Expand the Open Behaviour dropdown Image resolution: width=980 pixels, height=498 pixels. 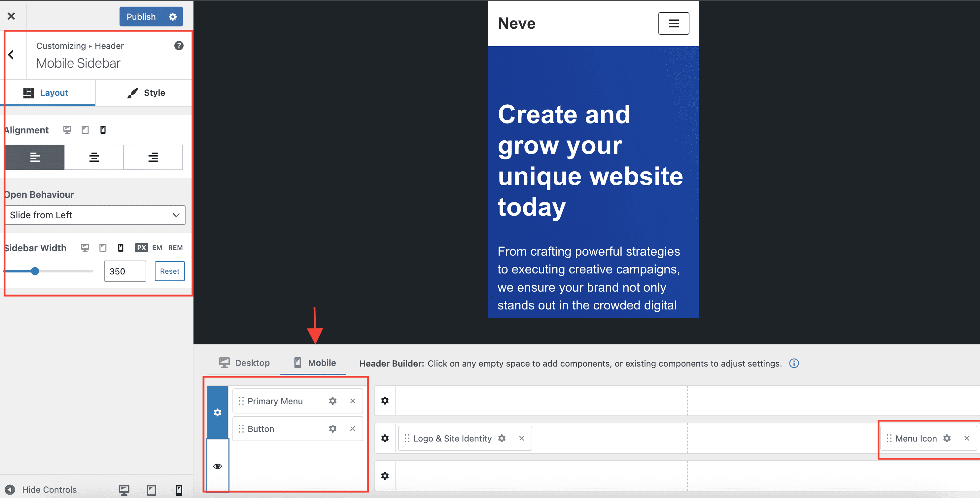[x=95, y=215]
